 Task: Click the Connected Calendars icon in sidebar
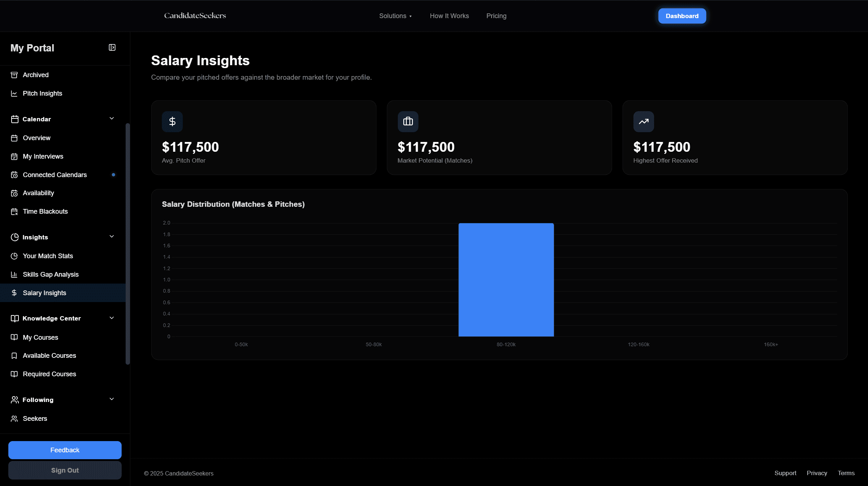click(x=14, y=175)
